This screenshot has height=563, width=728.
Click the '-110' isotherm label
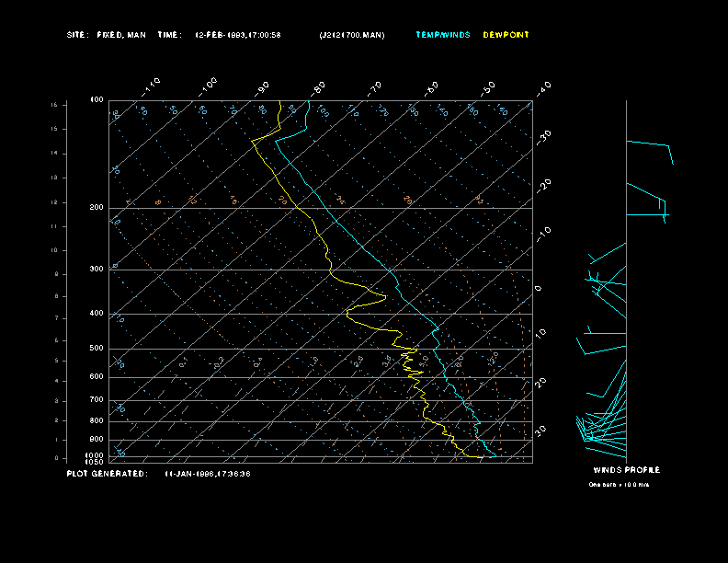[x=151, y=87]
